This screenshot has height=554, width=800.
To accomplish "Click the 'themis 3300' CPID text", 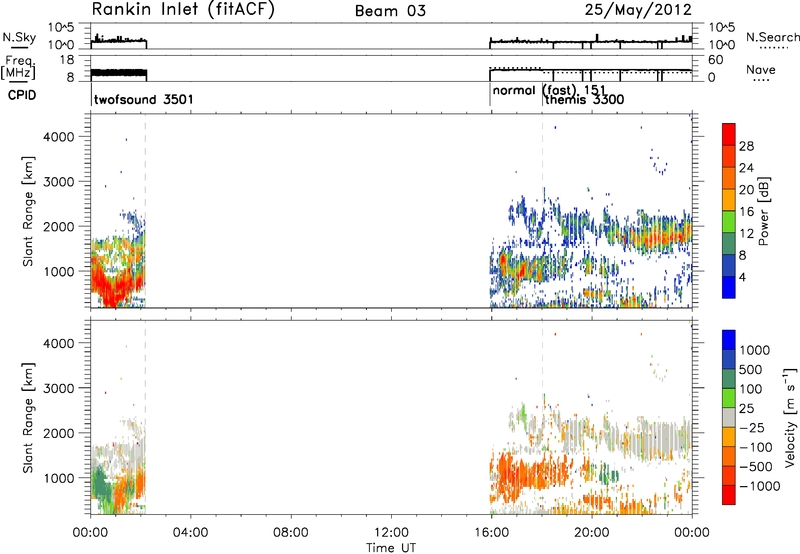I will coord(585,99).
